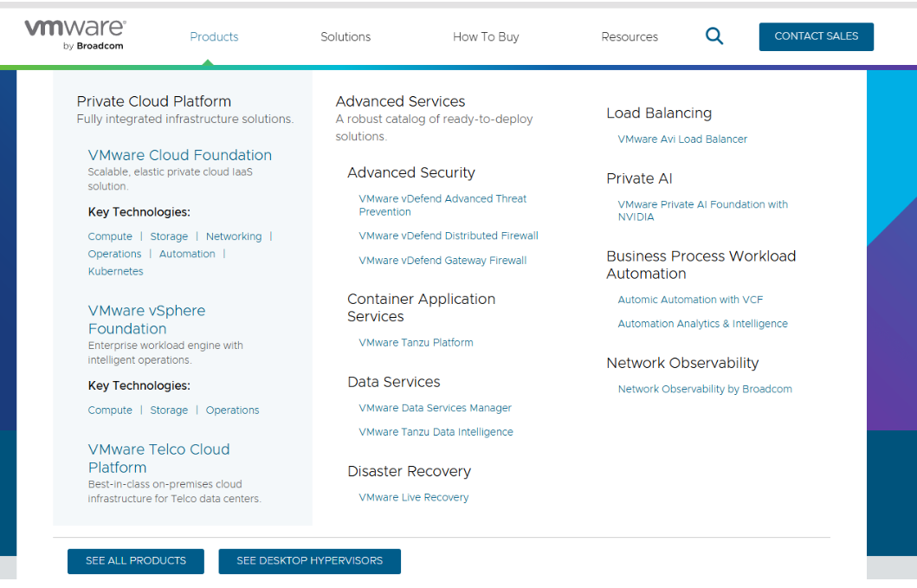Open the Solutions menu
Screen dimensions: 917x588
345,37
